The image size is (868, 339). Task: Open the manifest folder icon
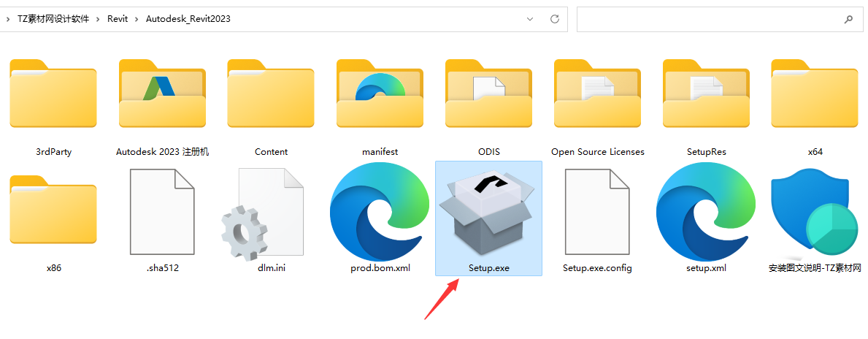pos(380,93)
